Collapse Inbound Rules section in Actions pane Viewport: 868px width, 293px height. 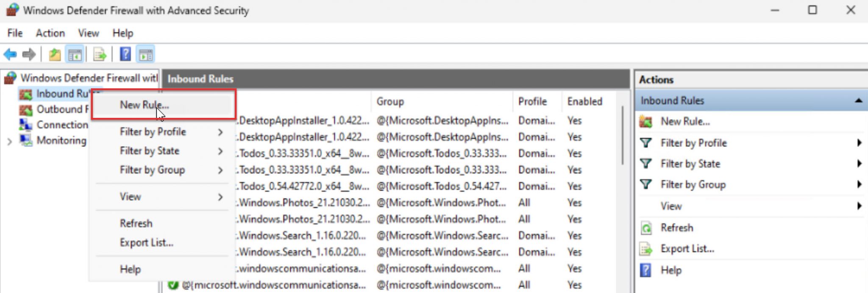pyautogui.click(x=858, y=101)
